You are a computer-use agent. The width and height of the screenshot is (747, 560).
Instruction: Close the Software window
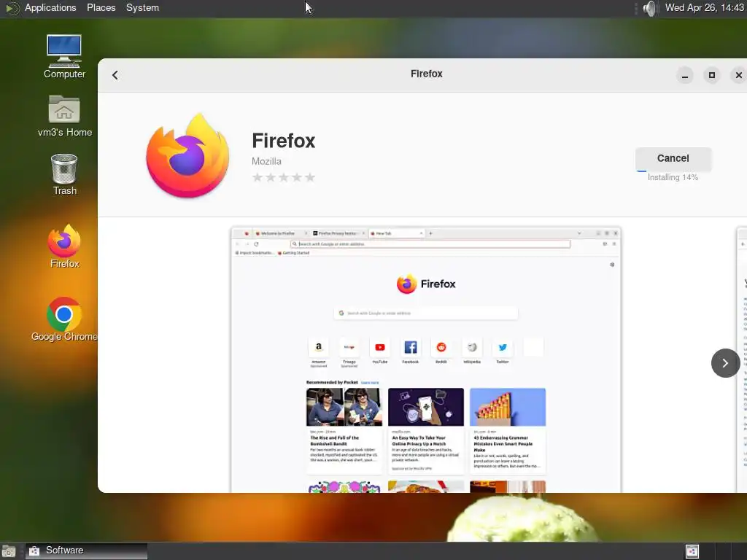pos(738,75)
